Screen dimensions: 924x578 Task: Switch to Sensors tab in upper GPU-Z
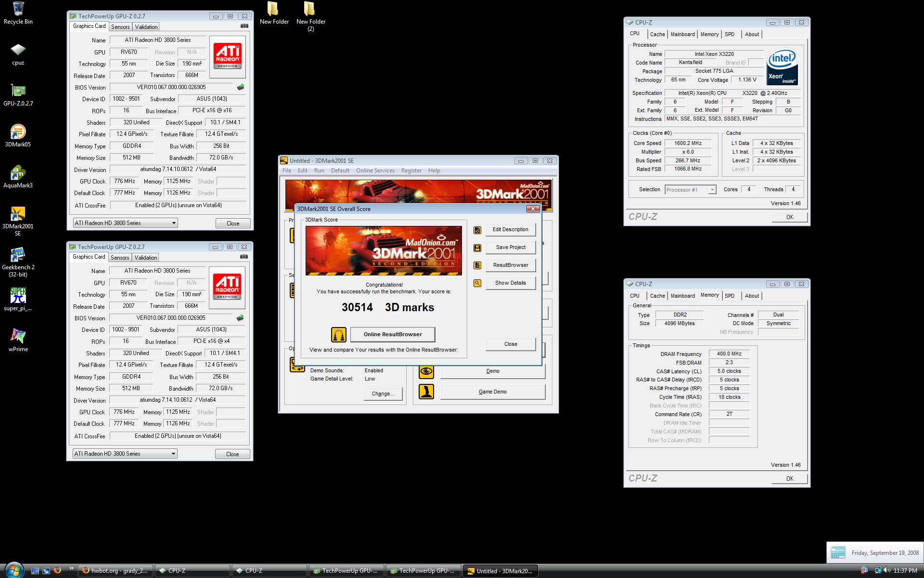tap(120, 27)
